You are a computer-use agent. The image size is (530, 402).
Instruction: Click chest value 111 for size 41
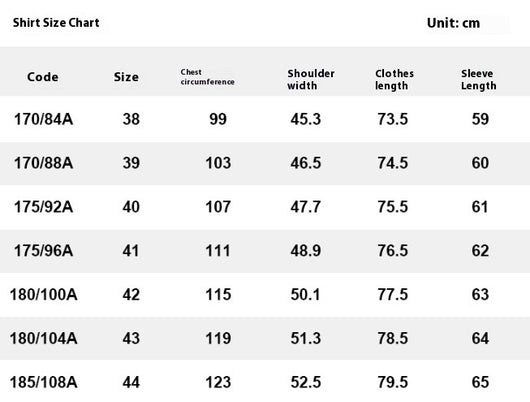point(218,251)
